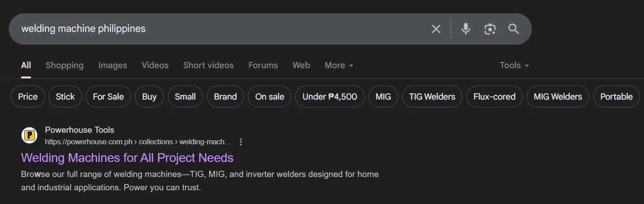Open search by image camera icon

click(x=489, y=29)
